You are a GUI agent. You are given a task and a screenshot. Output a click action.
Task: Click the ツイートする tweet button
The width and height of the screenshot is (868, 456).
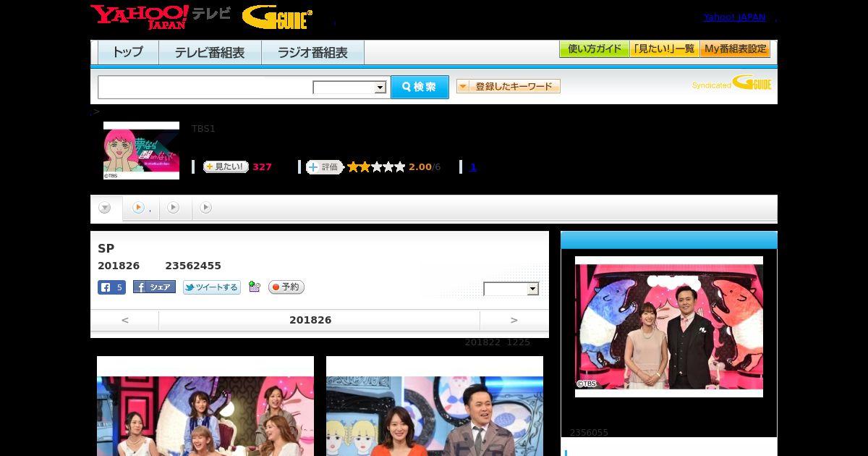[212, 287]
